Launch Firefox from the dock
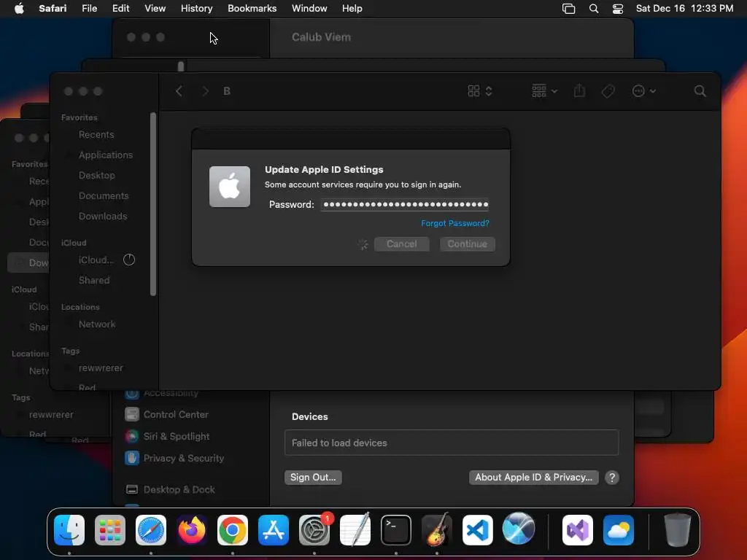Viewport: 747px width, 560px height. coord(192,530)
